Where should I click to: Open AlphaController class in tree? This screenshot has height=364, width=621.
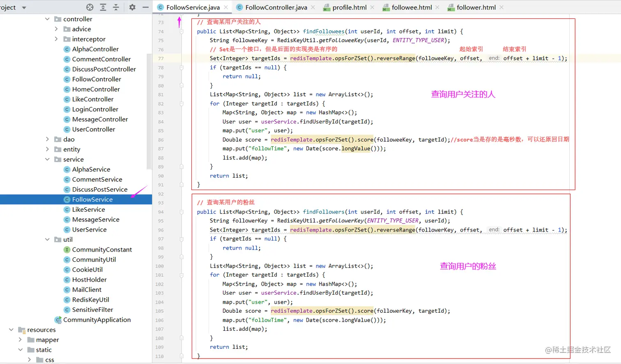[95, 49]
